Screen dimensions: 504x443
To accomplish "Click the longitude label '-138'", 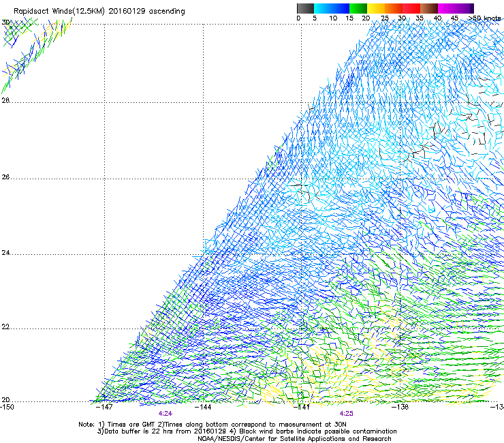I will tap(400, 407).
